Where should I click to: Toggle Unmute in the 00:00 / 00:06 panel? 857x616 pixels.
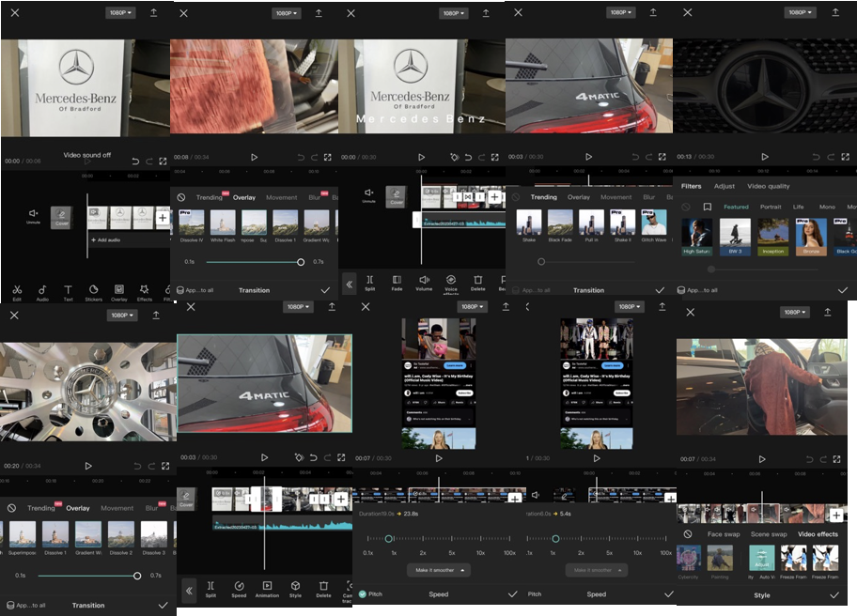(33, 216)
